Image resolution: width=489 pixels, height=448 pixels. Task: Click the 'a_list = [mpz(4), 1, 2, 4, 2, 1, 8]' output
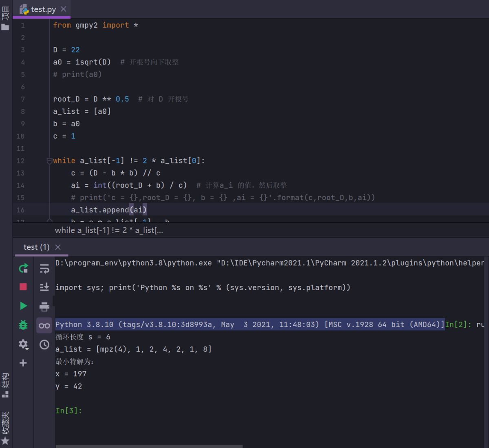tap(134, 349)
